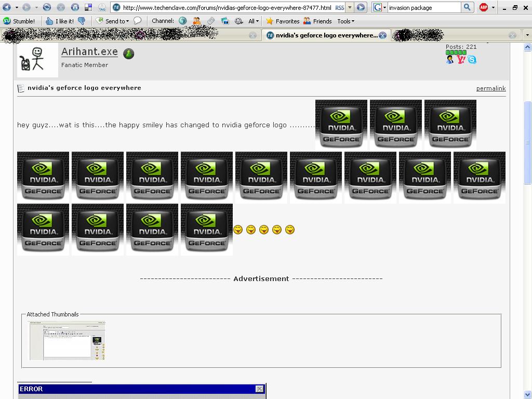Close the last scribbled-out tab

[512, 35]
